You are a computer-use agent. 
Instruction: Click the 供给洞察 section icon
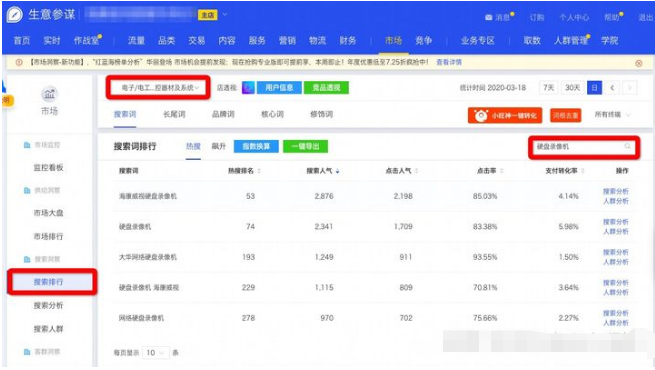(x=27, y=190)
